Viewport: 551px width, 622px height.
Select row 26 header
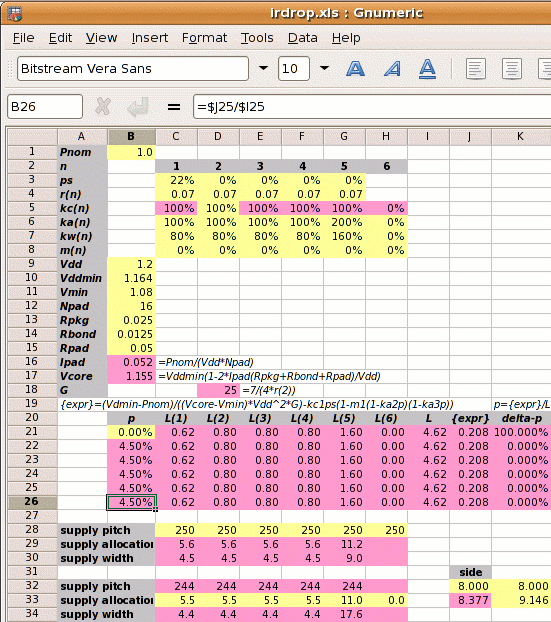pos(33,502)
